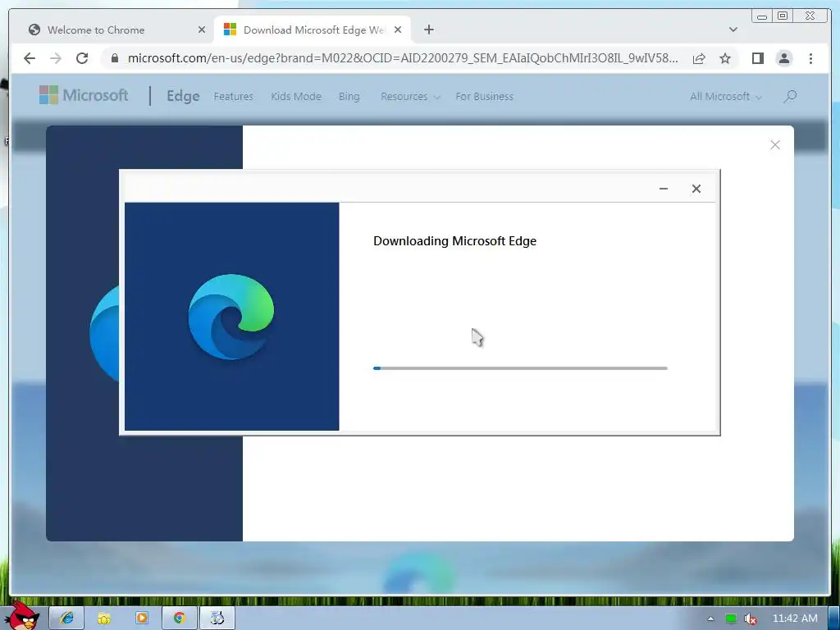Open the Edge home link
Viewport: 840px width, 630px height.
(183, 96)
